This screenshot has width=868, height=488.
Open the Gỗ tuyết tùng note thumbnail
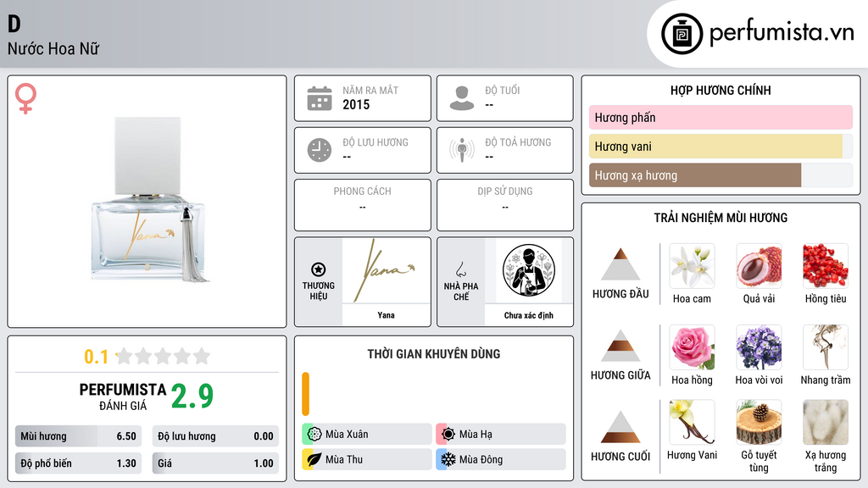759,422
